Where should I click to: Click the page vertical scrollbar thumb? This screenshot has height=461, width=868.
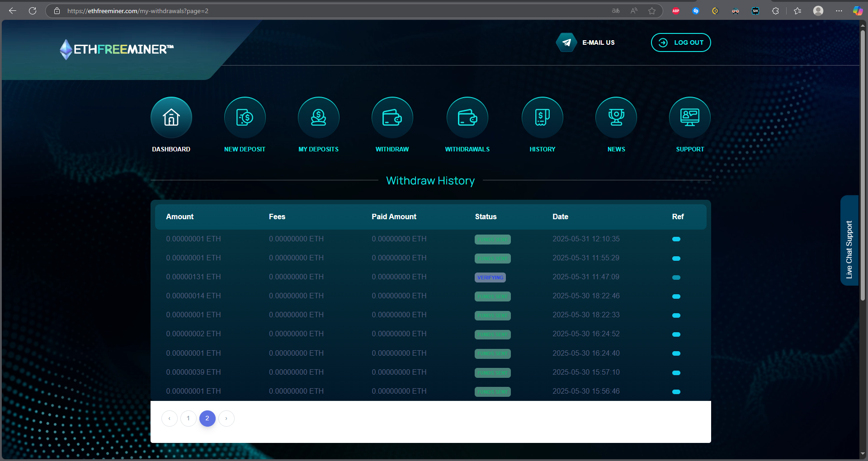863,165
